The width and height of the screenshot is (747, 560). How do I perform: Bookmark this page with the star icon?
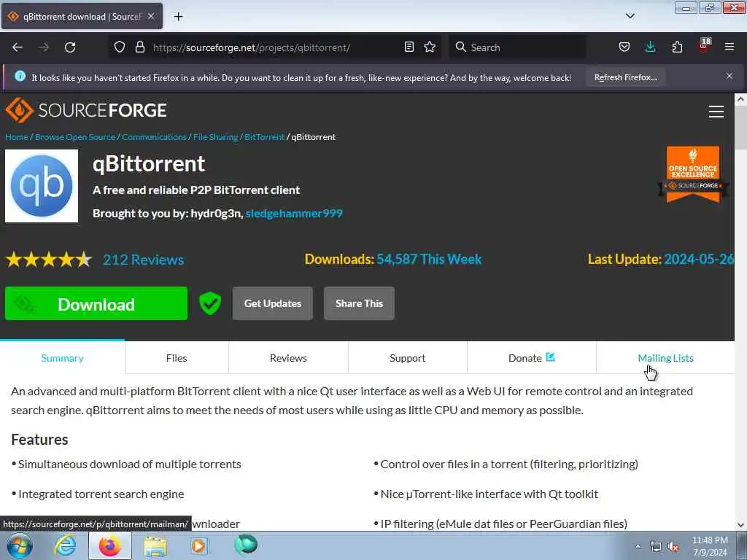pos(430,47)
